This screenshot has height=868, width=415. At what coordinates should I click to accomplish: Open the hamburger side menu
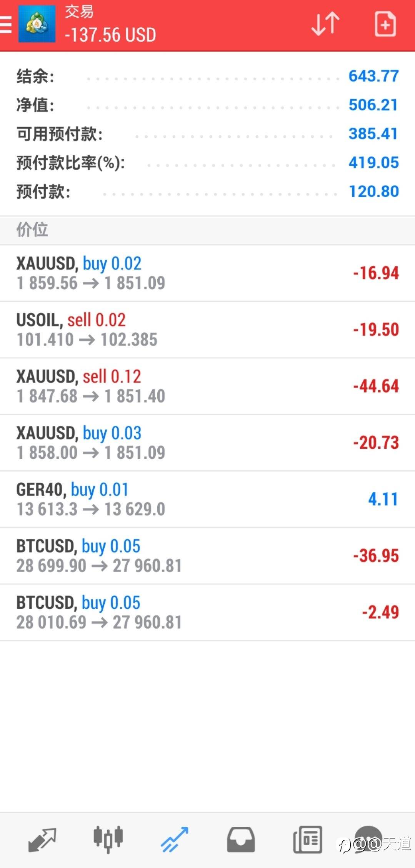pos(6,25)
